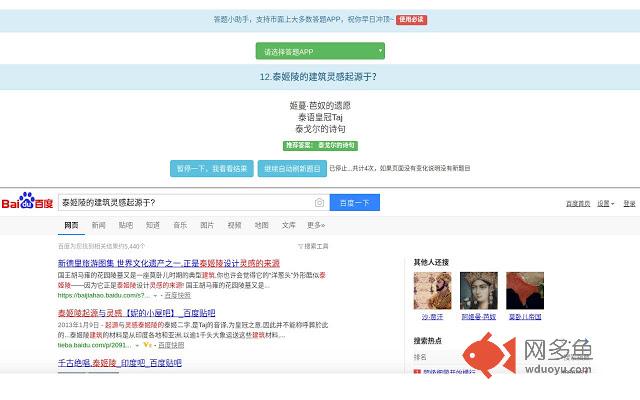Switch to the 知道 tab
This screenshot has width=640, height=400.
pos(153,225)
